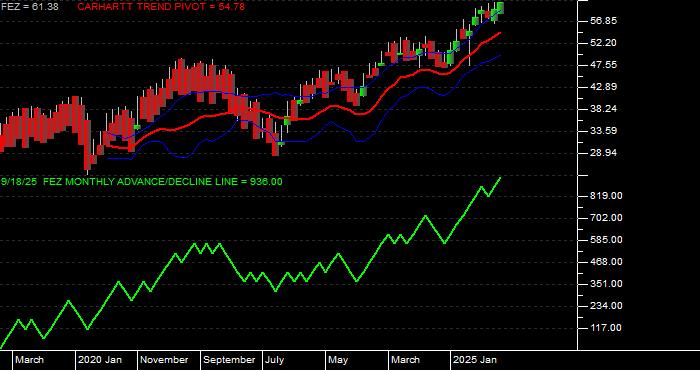700x370 pixels.
Task: Click the 56.85 price axis value
Action: 604,21
